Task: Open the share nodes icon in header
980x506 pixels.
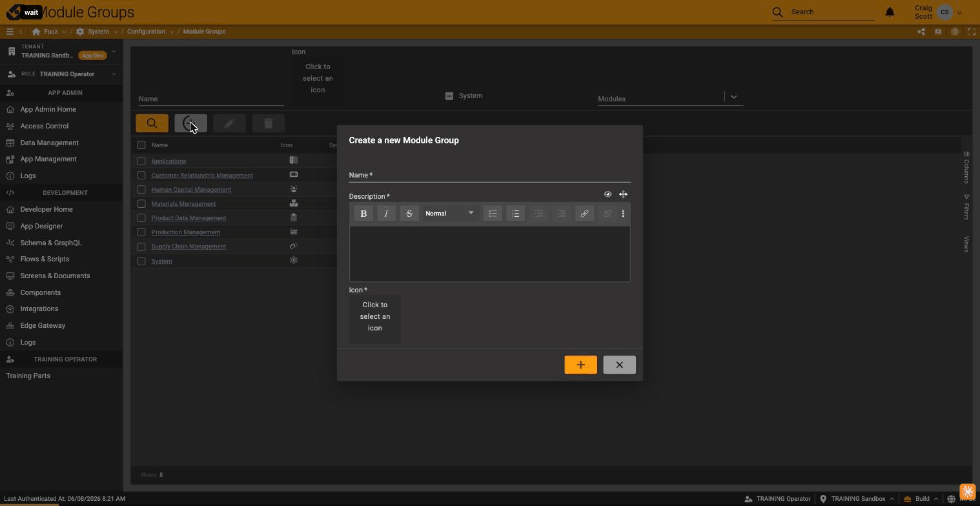Action: pyautogui.click(x=921, y=32)
